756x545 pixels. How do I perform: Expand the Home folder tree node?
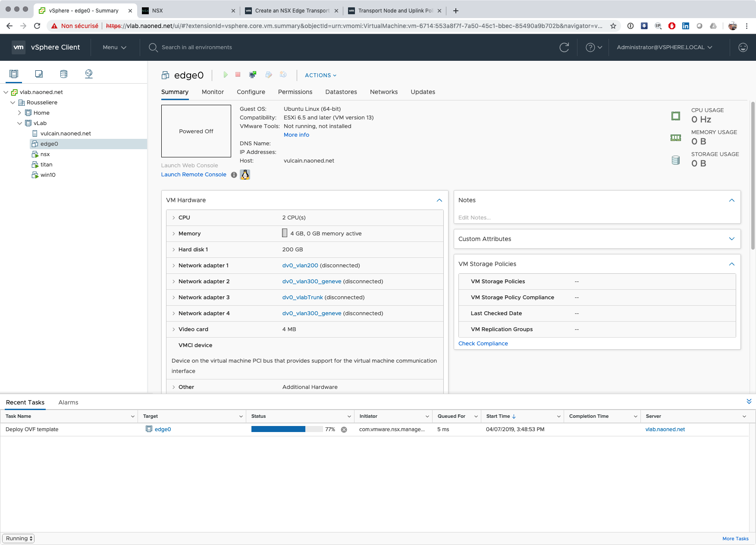pos(19,113)
